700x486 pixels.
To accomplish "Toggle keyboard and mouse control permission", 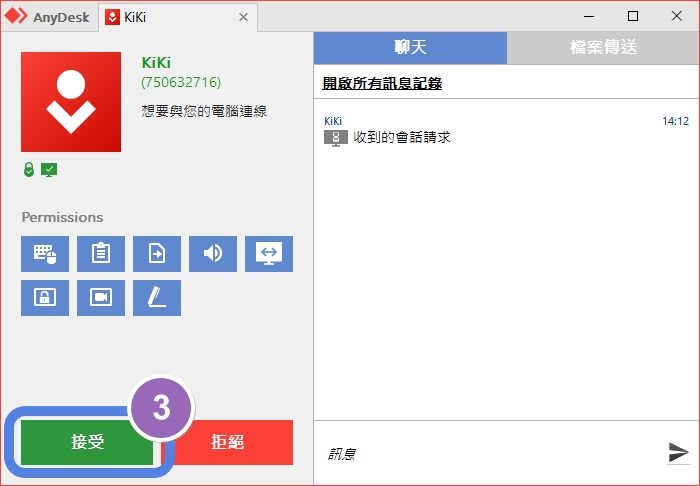I will point(45,254).
